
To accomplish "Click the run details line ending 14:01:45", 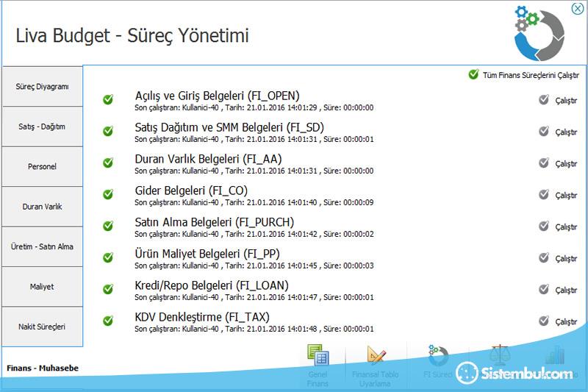I will [x=254, y=266].
